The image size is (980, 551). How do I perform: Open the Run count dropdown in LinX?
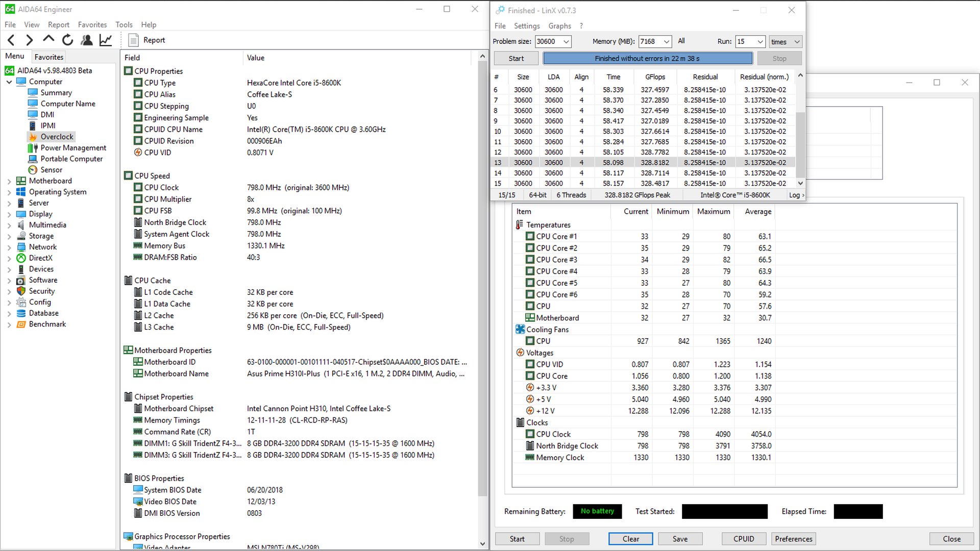761,42
